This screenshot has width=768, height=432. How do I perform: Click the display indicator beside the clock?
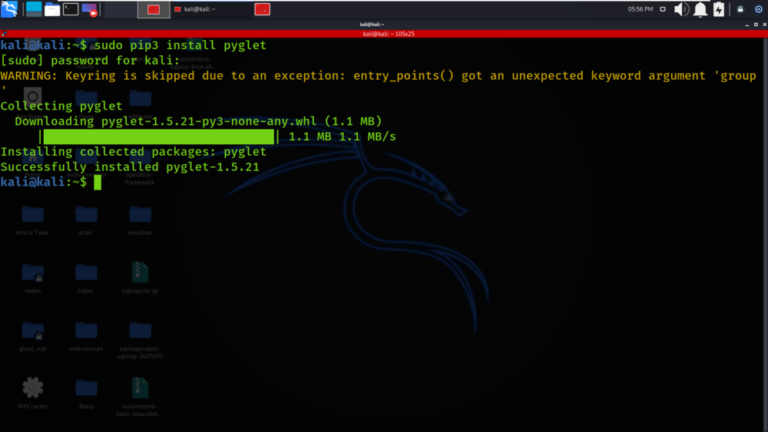pyautogui.click(x=664, y=10)
